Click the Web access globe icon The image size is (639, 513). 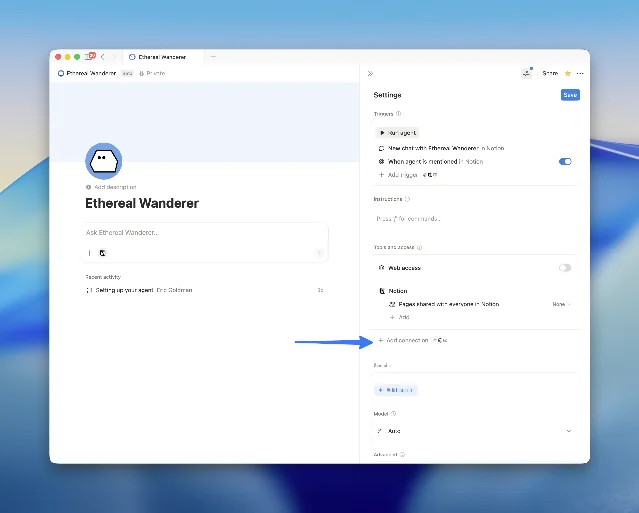(x=381, y=268)
